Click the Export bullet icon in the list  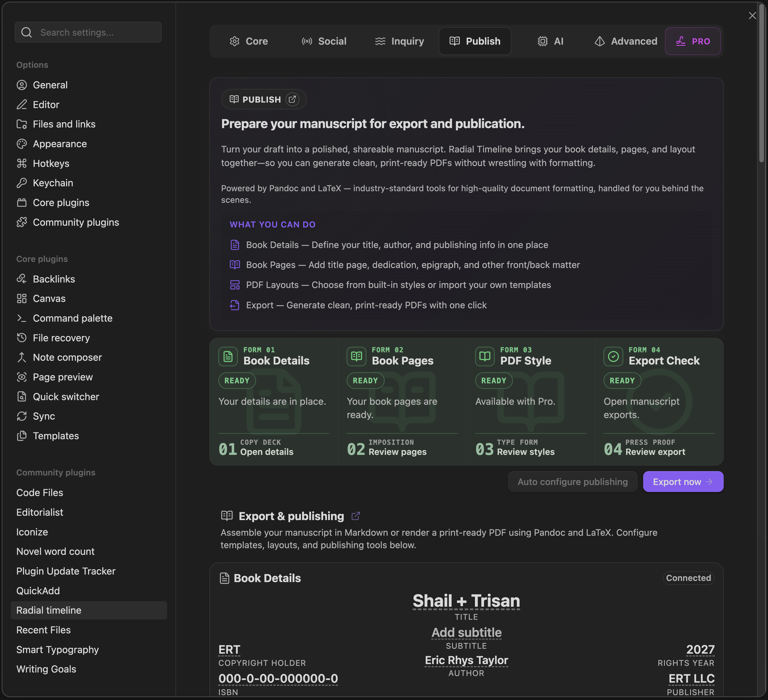pyautogui.click(x=235, y=305)
